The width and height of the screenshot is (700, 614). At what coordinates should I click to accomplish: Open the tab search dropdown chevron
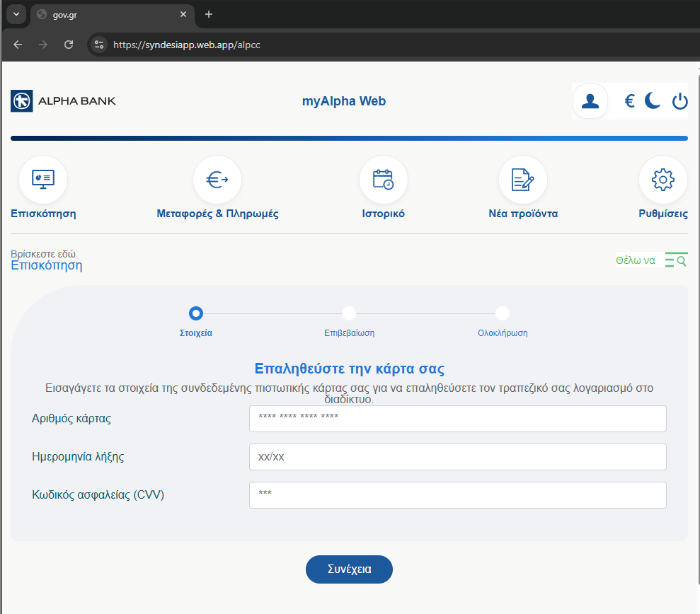(x=16, y=14)
